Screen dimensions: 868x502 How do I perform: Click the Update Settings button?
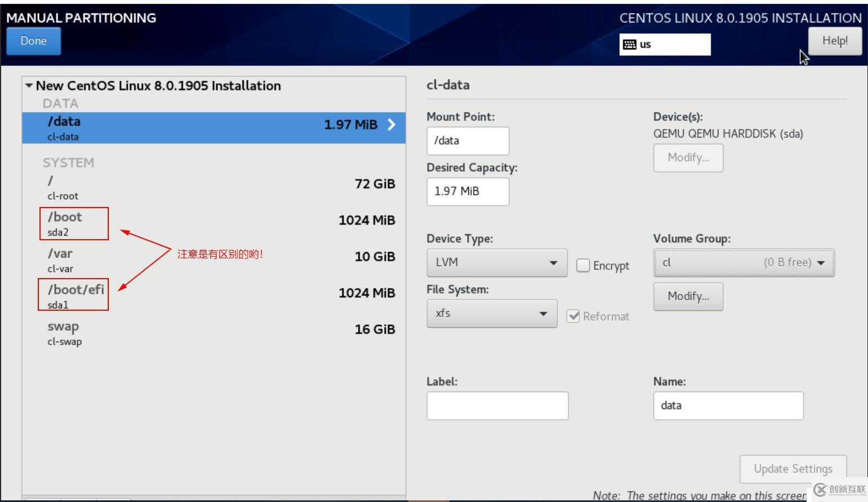793,469
